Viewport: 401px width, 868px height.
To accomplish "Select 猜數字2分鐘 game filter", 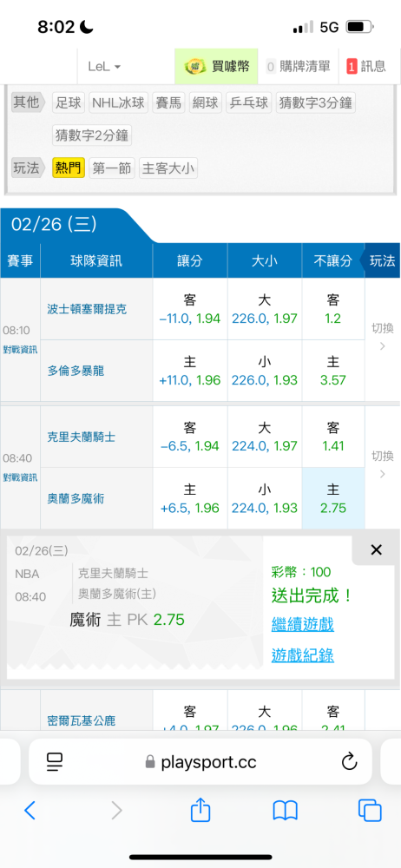I will 92,135.
